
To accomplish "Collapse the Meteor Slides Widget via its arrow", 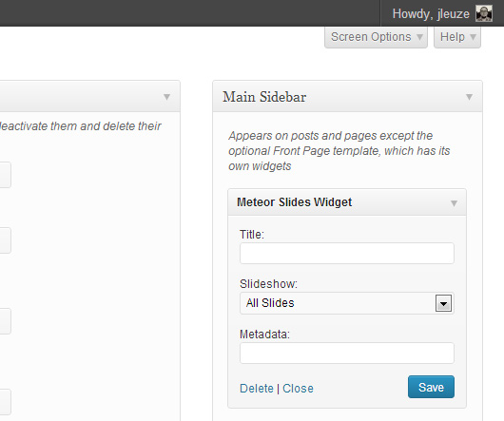I will pyautogui.click(x=454, y=203).
